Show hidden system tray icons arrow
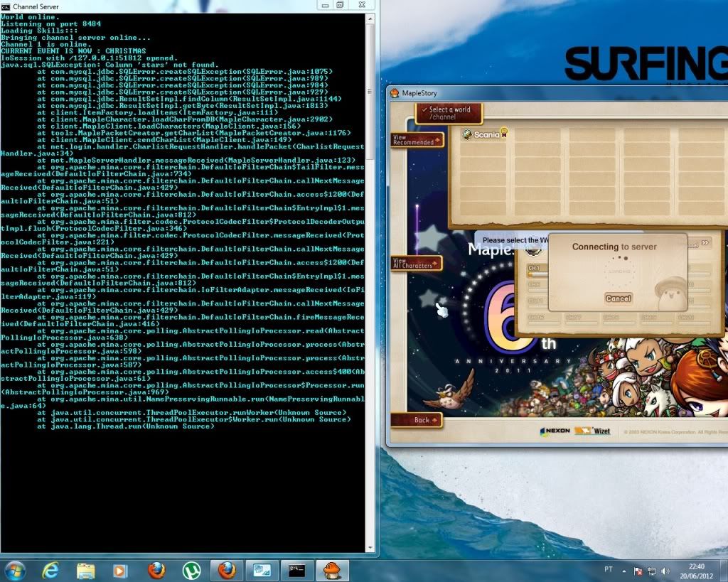 tap(625, 571)
